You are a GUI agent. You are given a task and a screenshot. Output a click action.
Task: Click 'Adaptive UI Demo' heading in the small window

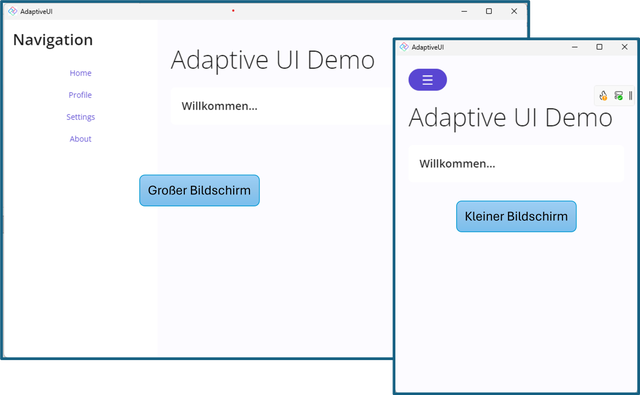click(x=511, y=118)
